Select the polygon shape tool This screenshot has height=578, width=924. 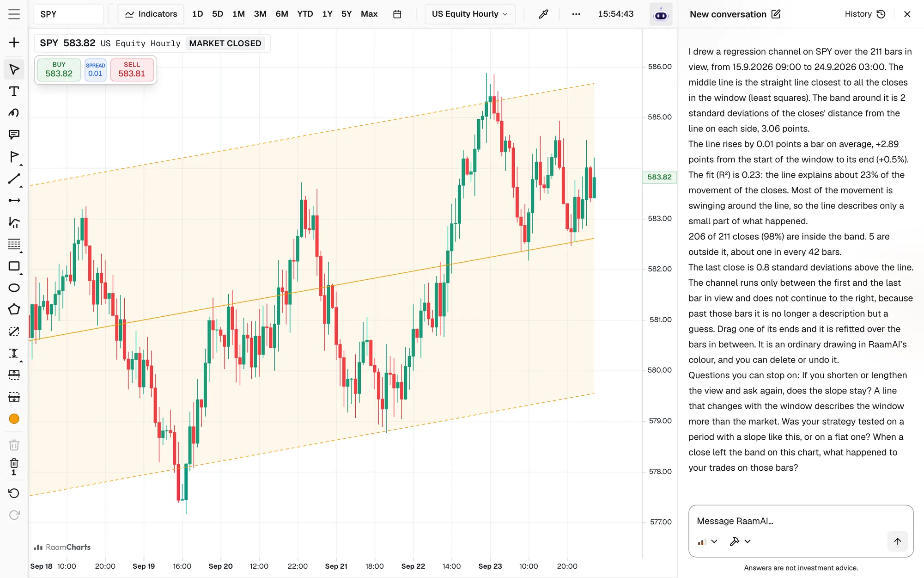pos(14,309)
